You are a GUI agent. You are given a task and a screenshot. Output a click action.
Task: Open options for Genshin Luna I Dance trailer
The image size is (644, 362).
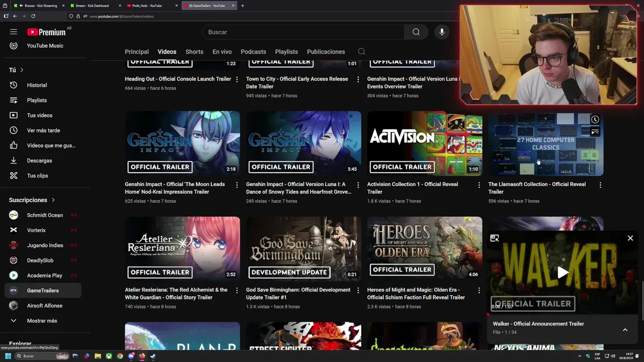358,185
